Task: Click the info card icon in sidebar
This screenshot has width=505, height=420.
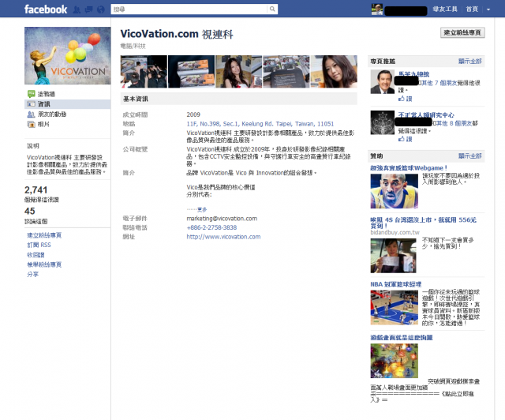Action: point(32,104)
